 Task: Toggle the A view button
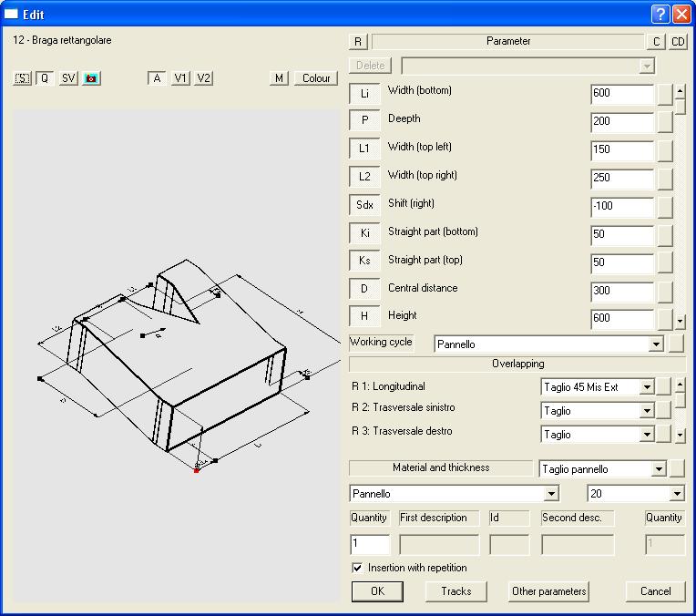click(157, 78)
